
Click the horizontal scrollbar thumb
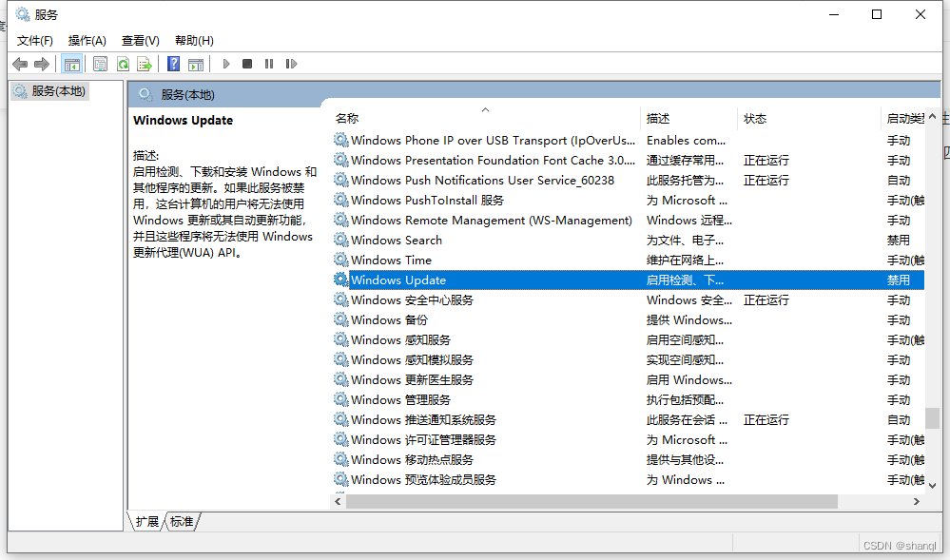point(591,501)
